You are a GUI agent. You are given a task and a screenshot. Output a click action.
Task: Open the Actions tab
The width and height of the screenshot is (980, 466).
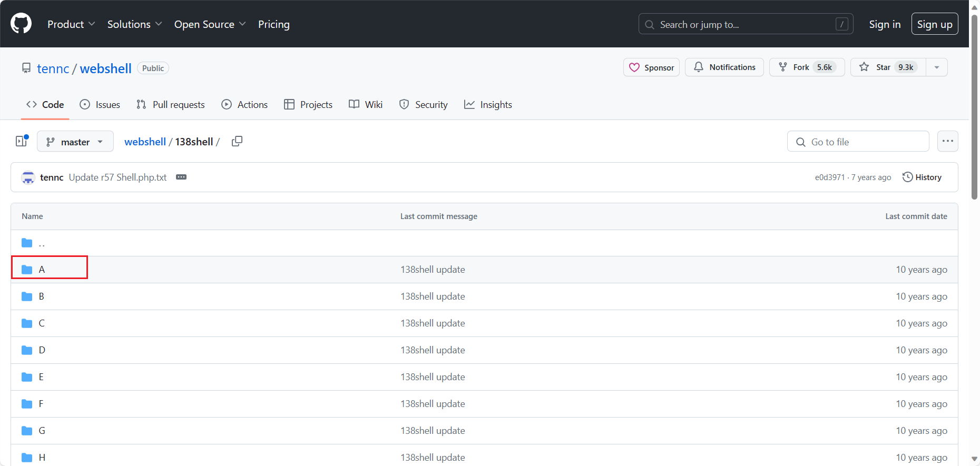click(x=244, y=105)
